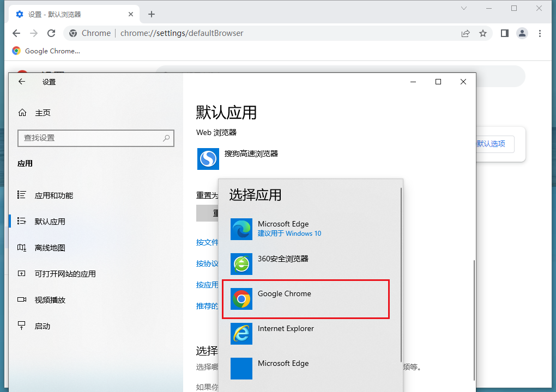Click the Internet Explorer icon
Viewport: 556px width, 392px height.
click(x=241, y=334)
